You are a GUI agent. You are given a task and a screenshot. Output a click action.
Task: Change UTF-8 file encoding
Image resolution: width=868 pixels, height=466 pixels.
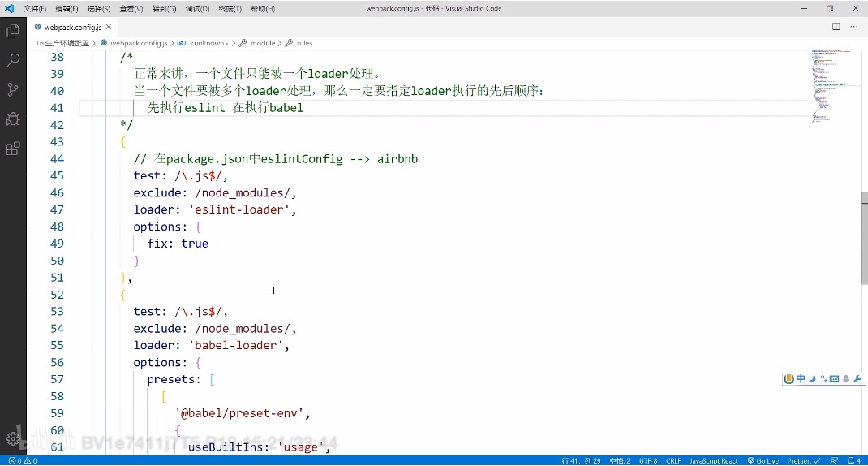[648, 460]
